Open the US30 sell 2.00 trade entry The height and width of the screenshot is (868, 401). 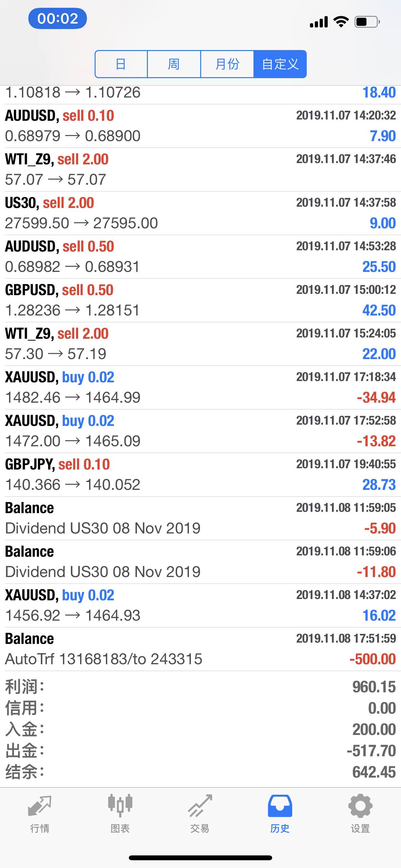(200, 213)
